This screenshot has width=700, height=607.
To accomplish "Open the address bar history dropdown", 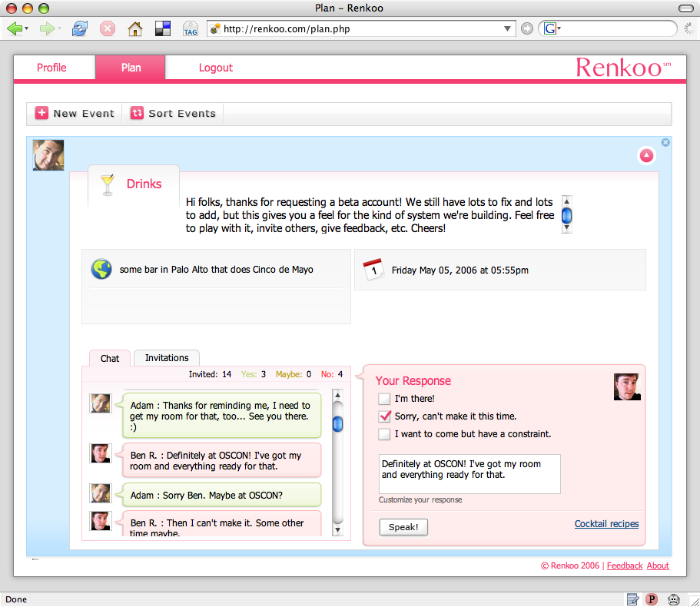I will coord(507,29).
